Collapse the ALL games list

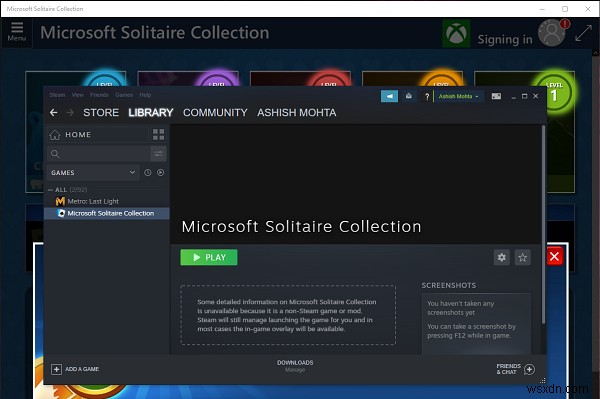[x=51, y=190]
